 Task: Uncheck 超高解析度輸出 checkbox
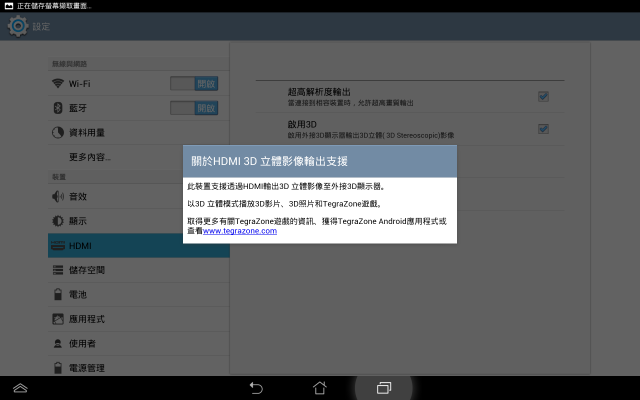pos(543,96)
